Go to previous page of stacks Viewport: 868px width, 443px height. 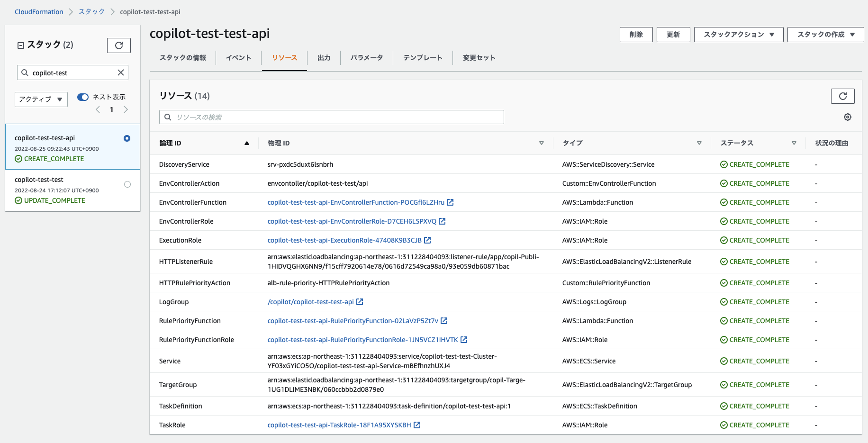[x=98, y=109]
